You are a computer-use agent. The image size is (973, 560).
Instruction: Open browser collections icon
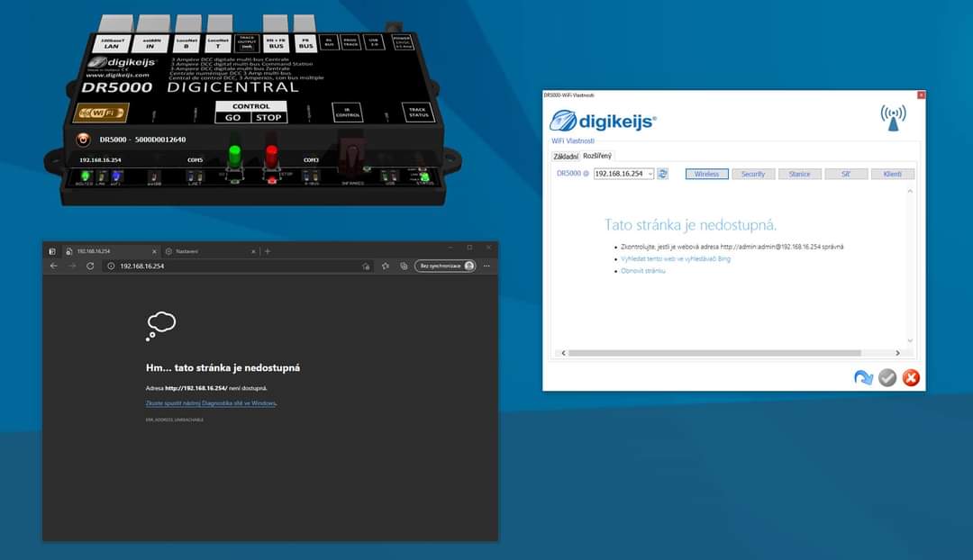pos(404,266)
